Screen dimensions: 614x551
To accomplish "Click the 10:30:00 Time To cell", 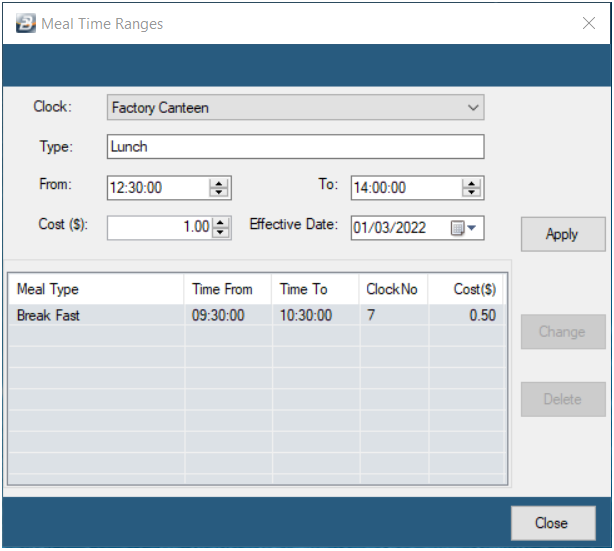I will tap(316, 315).
